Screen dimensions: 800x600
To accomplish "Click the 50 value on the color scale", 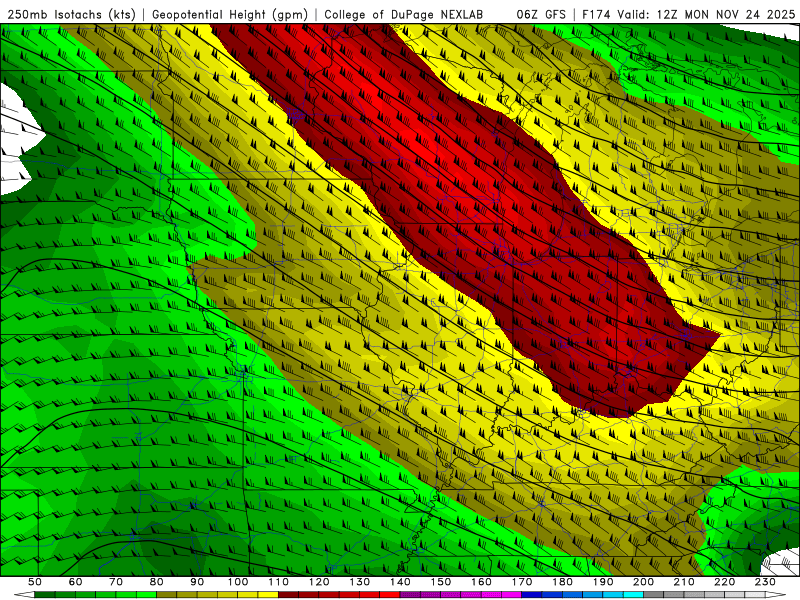I will [x=35, y=582].
